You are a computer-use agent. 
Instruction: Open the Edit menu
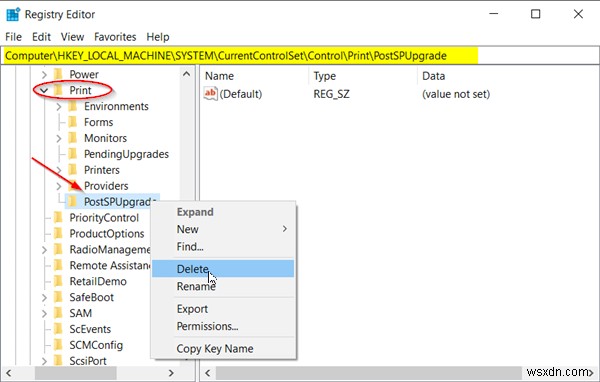41,37
